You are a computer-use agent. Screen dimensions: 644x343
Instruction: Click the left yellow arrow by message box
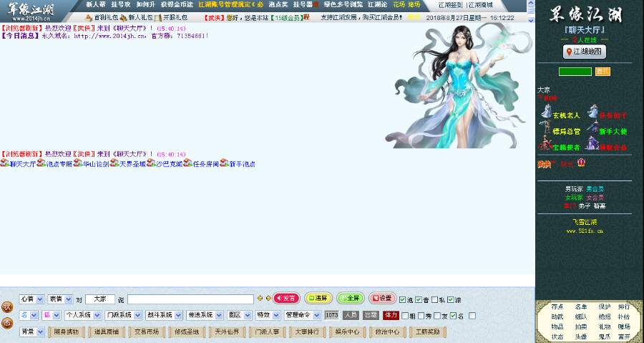[260, 299]
